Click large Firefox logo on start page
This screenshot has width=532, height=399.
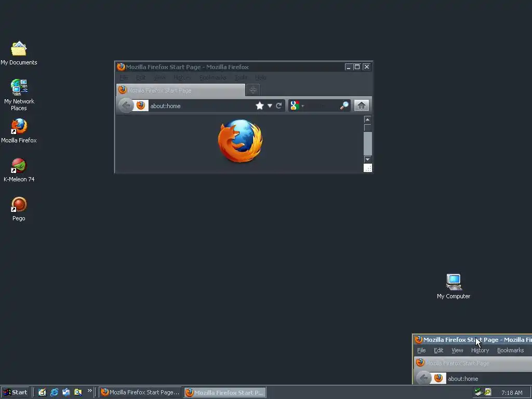point(240,141)
